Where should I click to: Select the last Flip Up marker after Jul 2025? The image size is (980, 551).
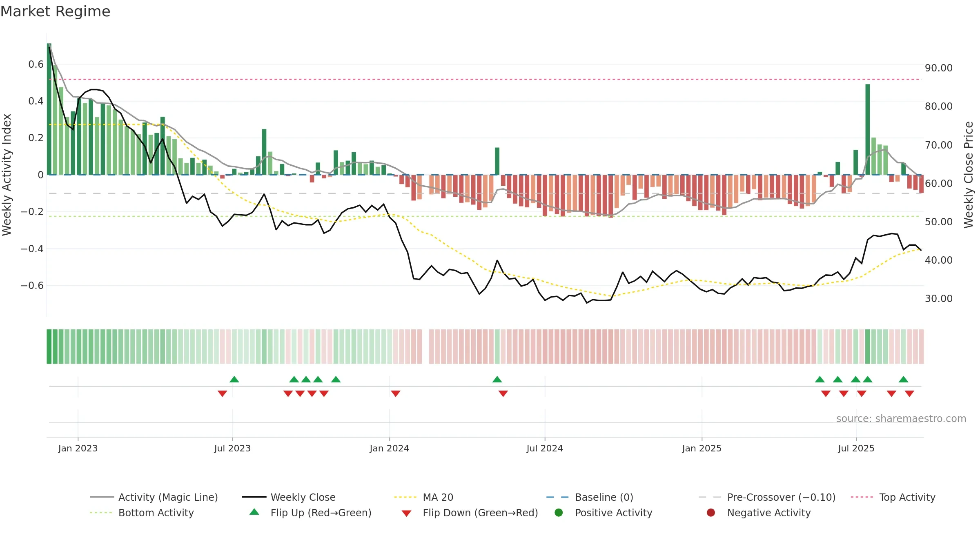[x=903, y=380]
